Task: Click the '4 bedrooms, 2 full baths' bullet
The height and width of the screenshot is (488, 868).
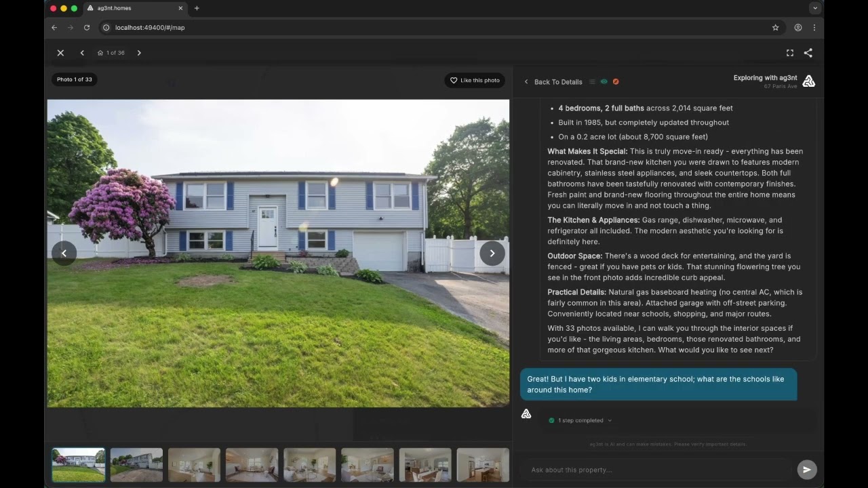Action: 646,108
